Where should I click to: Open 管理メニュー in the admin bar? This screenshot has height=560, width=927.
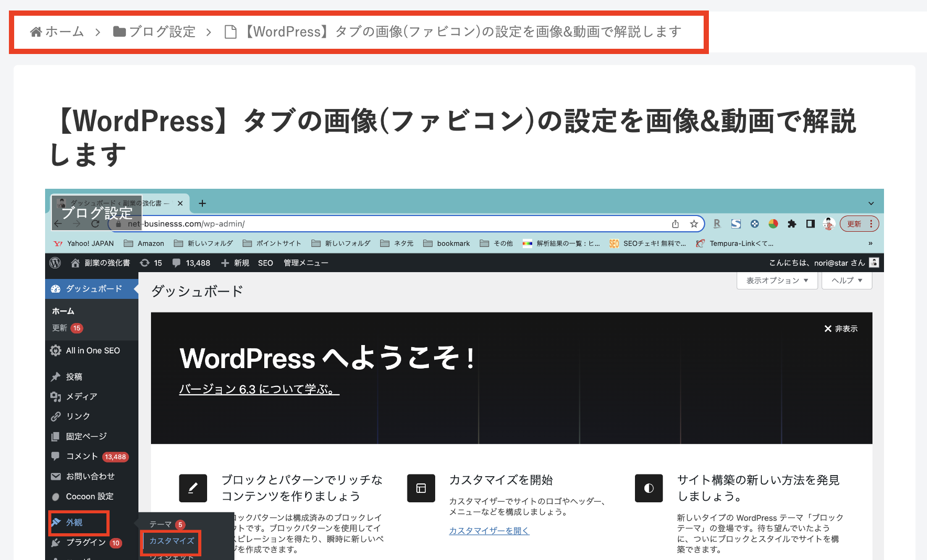click(x=306, y=263)
